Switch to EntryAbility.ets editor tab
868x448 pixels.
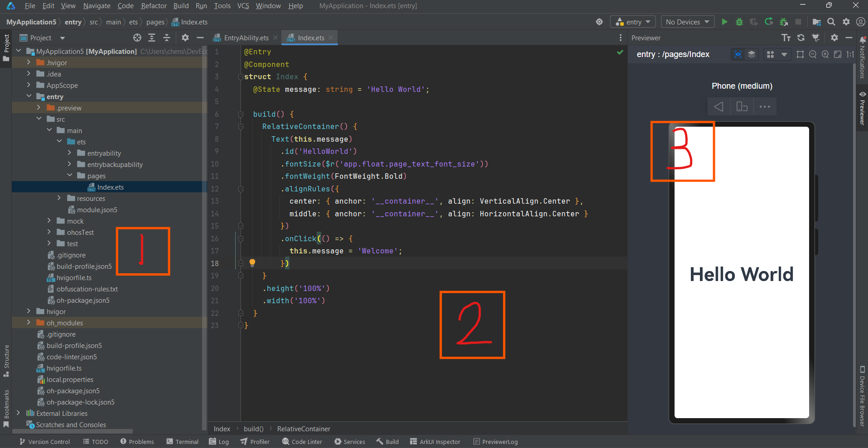click(x=246, y=38)
